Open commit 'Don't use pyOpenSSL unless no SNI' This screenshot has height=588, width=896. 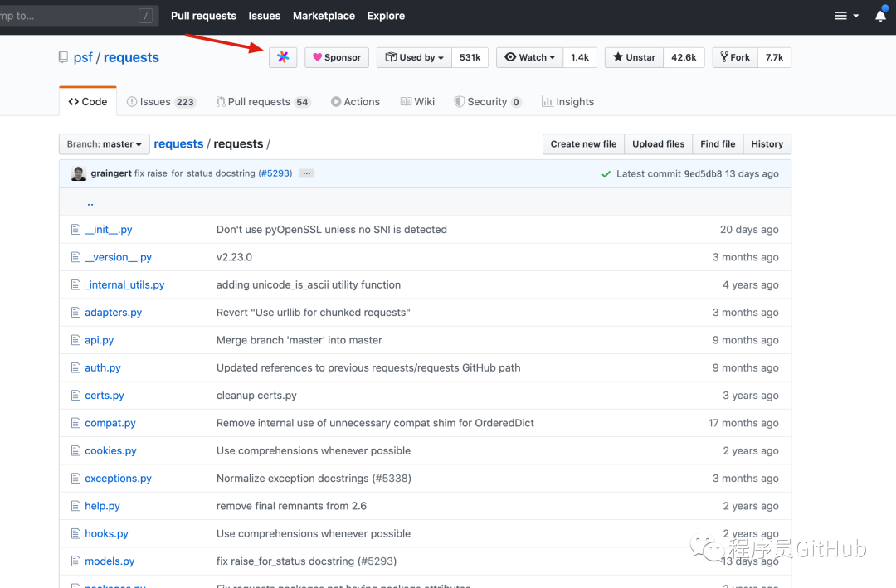[331, 229]
